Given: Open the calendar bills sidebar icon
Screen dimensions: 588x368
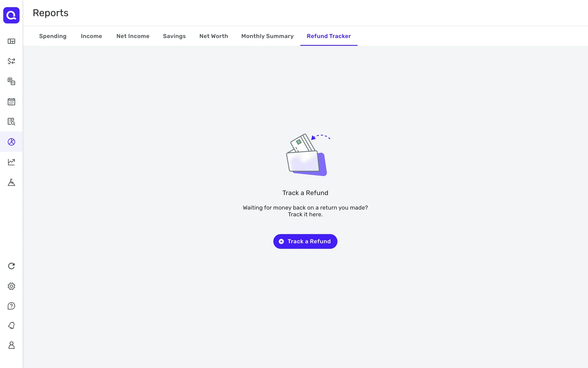Looking at the screenshot, I should click(11, 102).
